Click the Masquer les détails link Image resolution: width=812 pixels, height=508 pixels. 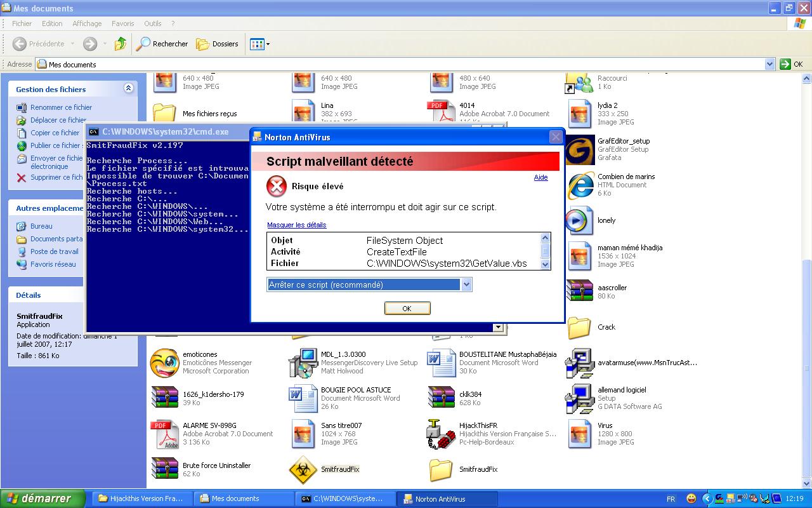point(296,225)
